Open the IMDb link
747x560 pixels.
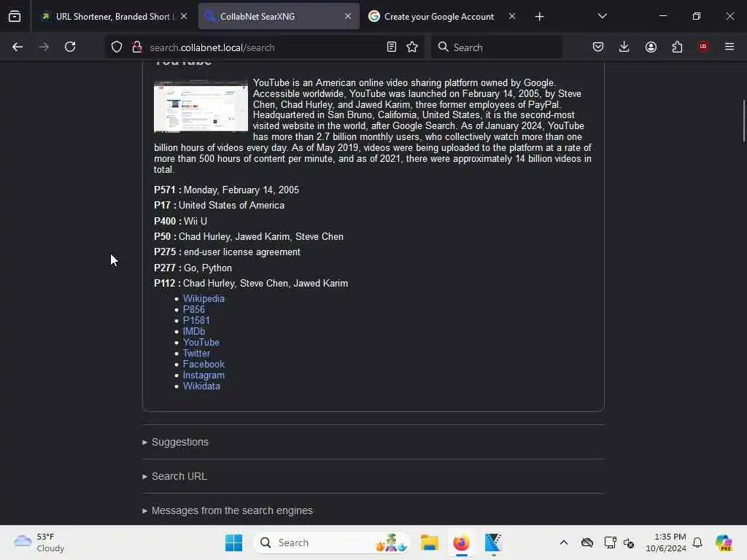(194, 332)
